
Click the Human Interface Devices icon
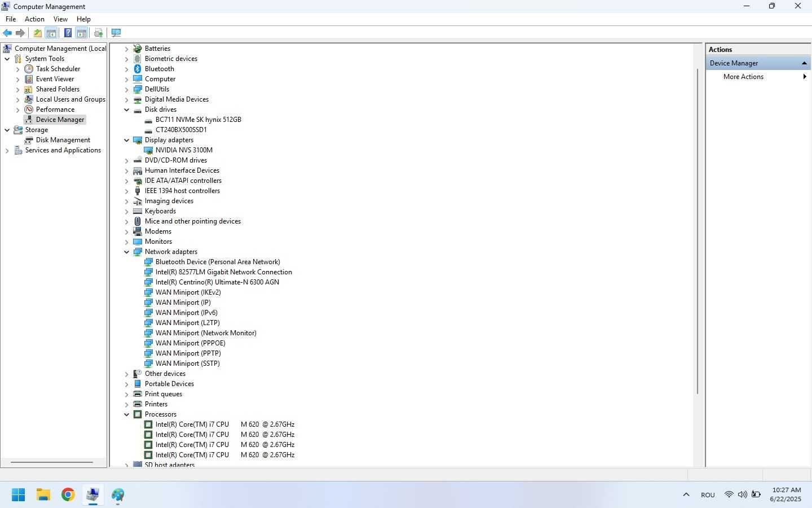tap(137, 170)
